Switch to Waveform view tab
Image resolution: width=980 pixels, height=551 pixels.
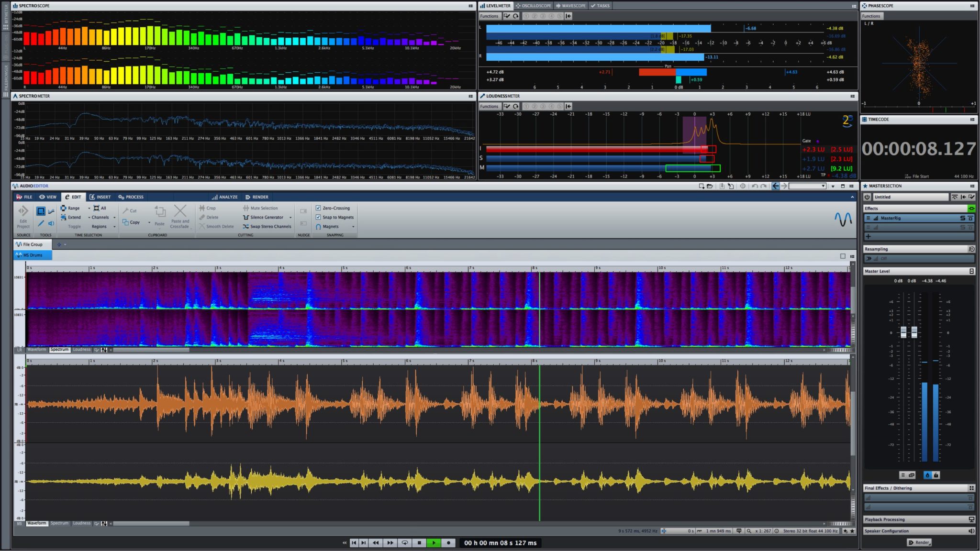(36, 349)
